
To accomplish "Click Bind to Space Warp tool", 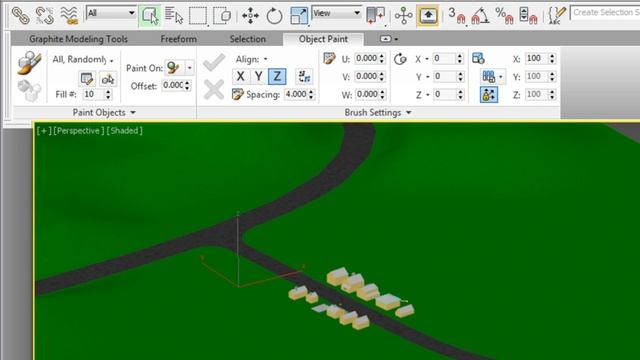I will [69, 16].
